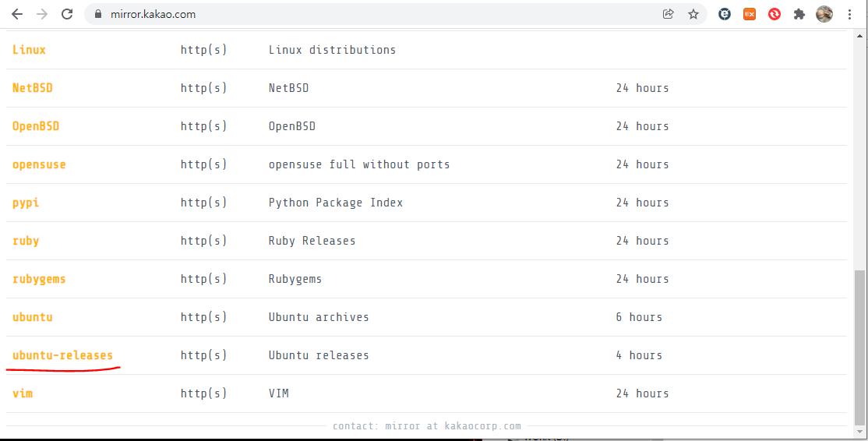Select 'Rubygems' description text

point(295,279)
